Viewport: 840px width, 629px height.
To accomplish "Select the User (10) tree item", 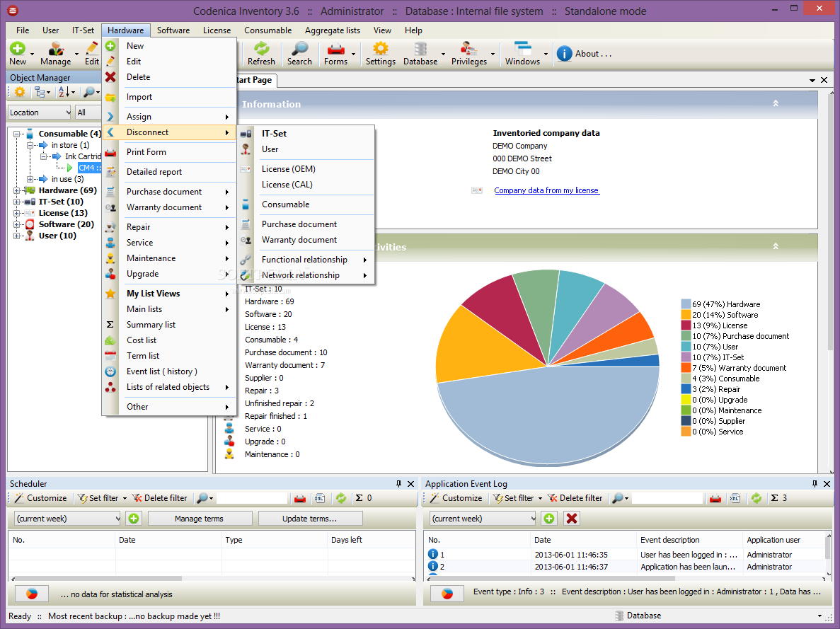I will click(57, 236).
